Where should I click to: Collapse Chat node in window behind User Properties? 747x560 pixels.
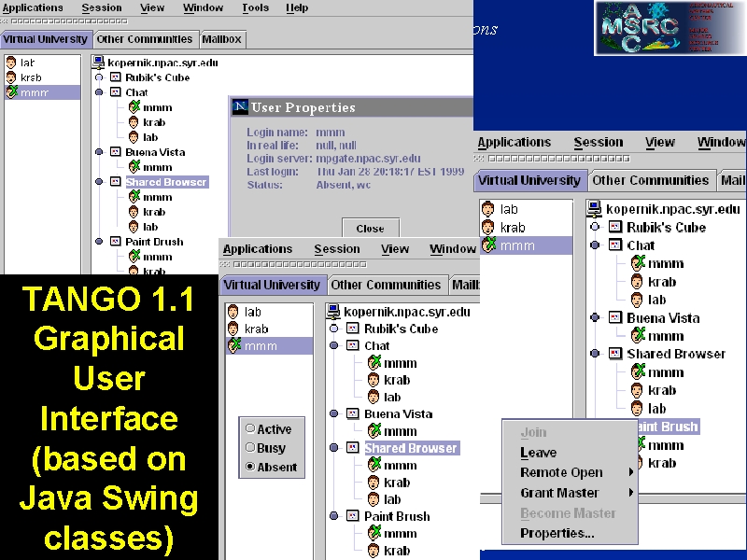[99, 92]
